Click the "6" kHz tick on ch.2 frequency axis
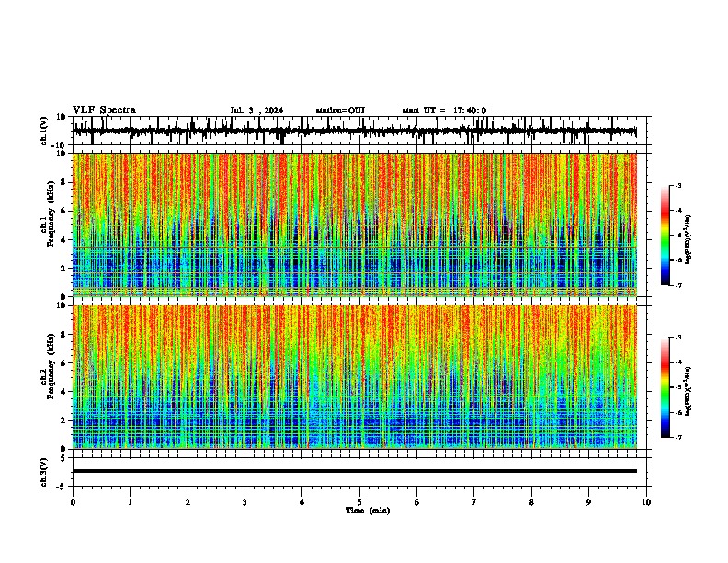Image resolution: width=728 pixels, height=563 pixels. (x=63, y=362)
